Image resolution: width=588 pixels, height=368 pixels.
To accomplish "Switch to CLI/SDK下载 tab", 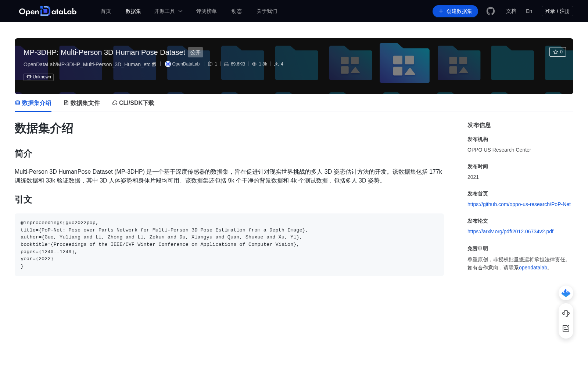I will click(133, 103).
